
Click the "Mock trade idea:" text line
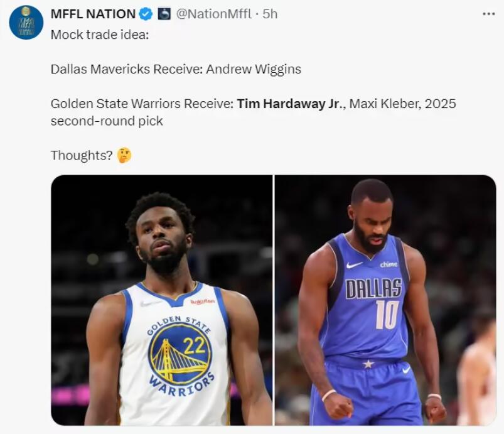coord(100,34)
